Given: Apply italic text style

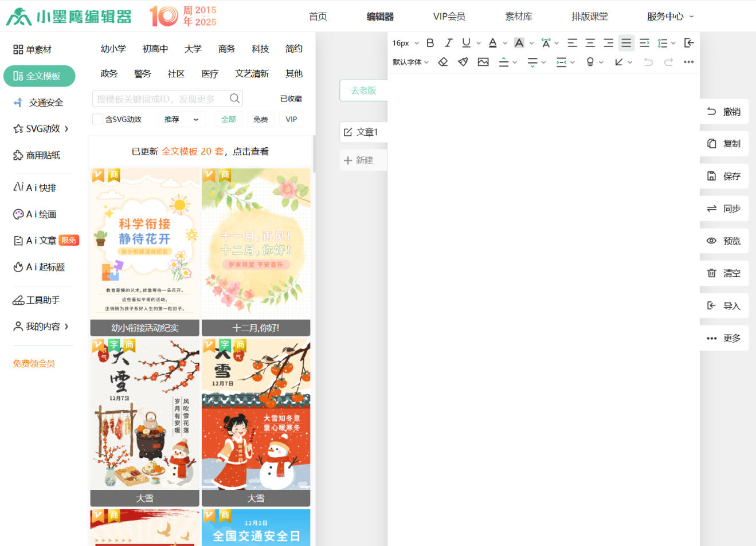Looking at the screenshot, I should [448, 43].
